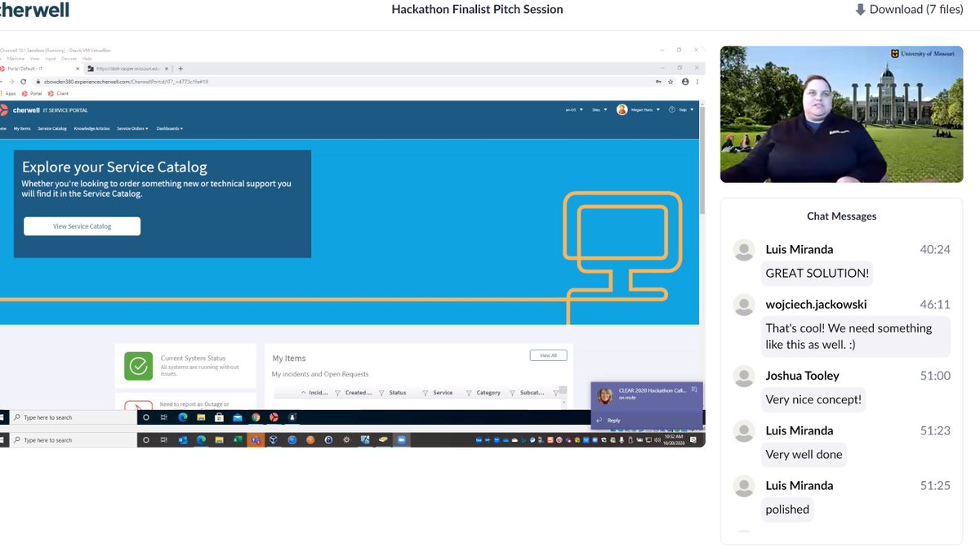Expand the Dashboards dropdown menu
This screenshot has height=548, width=980.
[170, 128]
